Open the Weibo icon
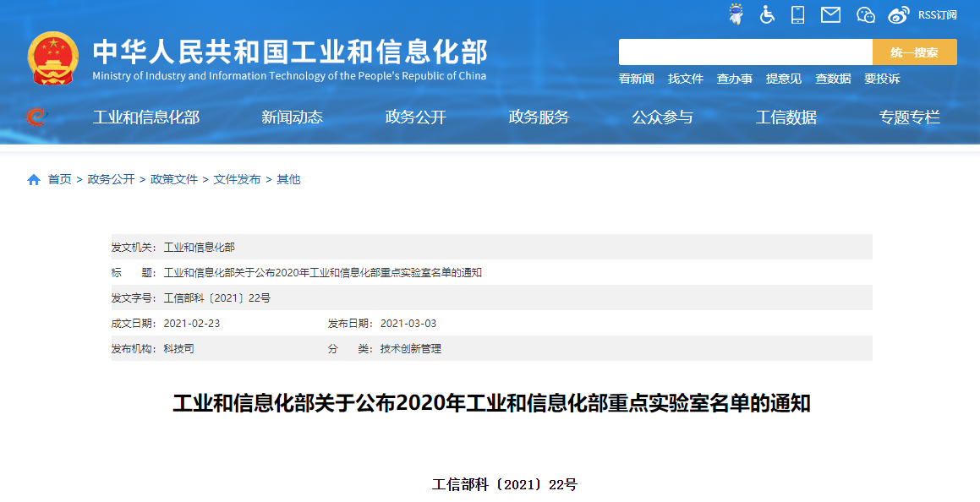Screen dimensions: 980x502 point(899,14)
